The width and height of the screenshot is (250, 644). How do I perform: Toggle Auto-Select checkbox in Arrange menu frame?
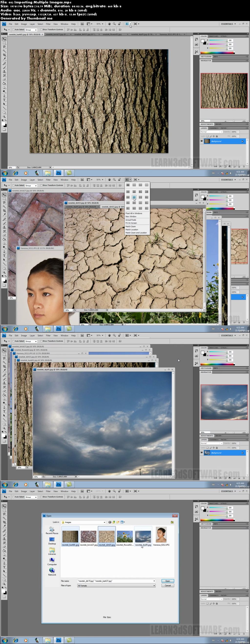(x=13, y=185)
